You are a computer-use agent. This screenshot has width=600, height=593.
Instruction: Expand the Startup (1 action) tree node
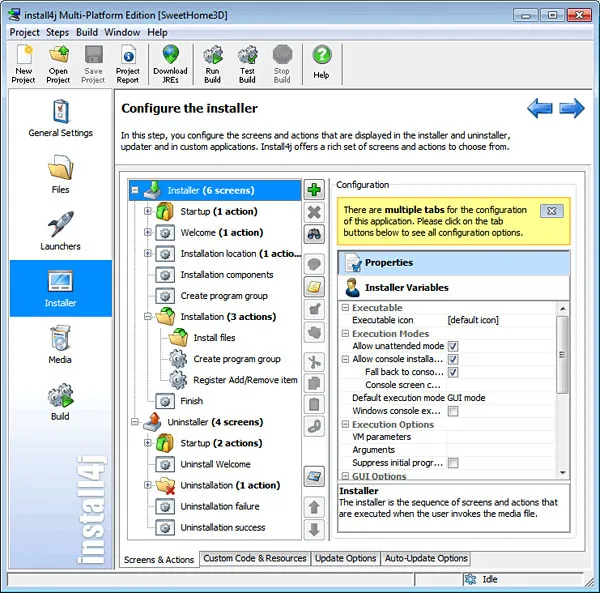(x=148, y=211)
